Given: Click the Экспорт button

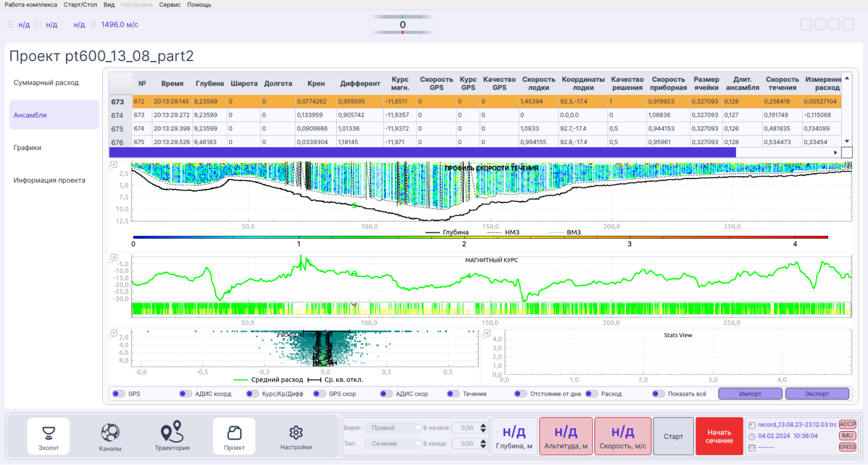Looking at the screenshot, I should coord(817,394).
